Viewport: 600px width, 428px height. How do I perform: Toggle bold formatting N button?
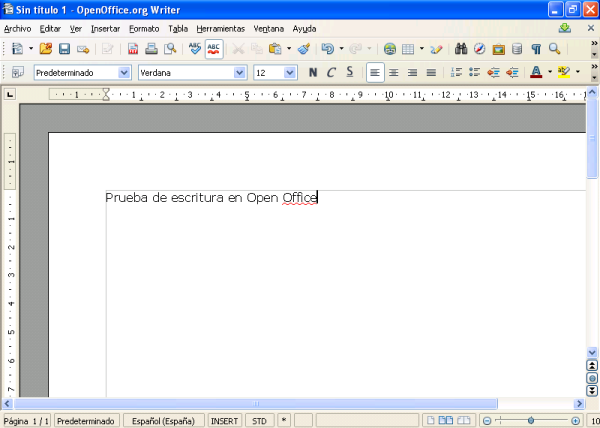pos(313,72)
